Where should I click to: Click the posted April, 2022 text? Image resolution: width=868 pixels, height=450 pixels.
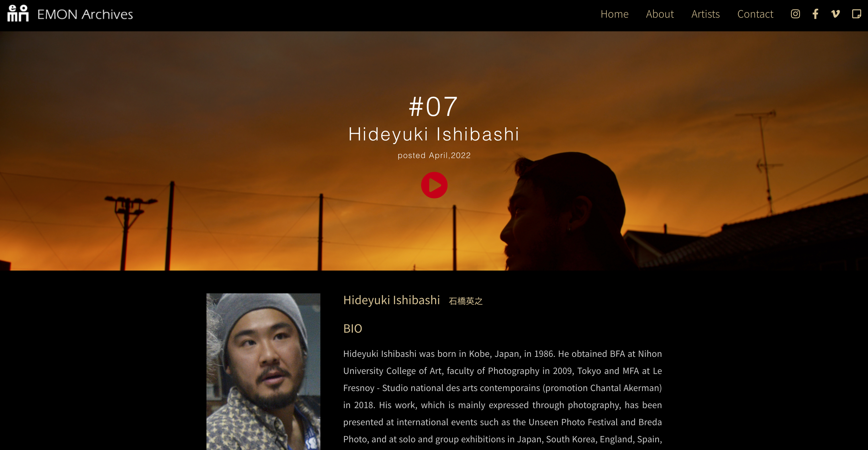[434, 156]
